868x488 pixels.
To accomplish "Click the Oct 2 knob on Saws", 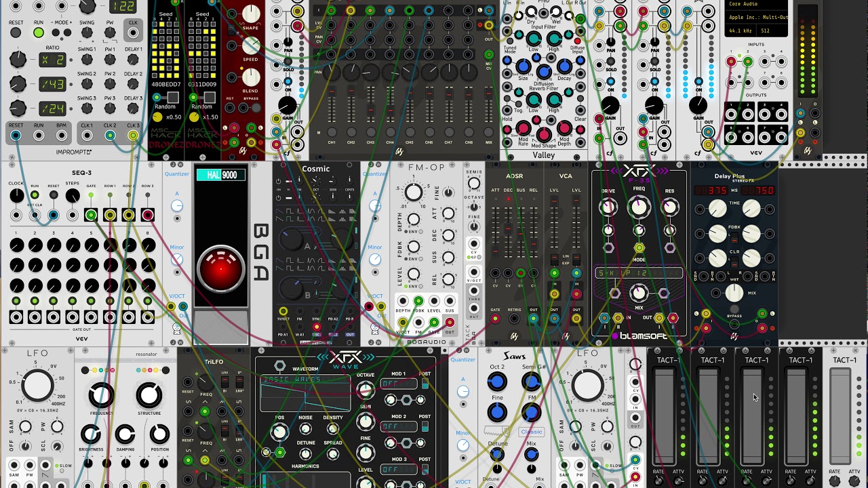I will (497, 382).
